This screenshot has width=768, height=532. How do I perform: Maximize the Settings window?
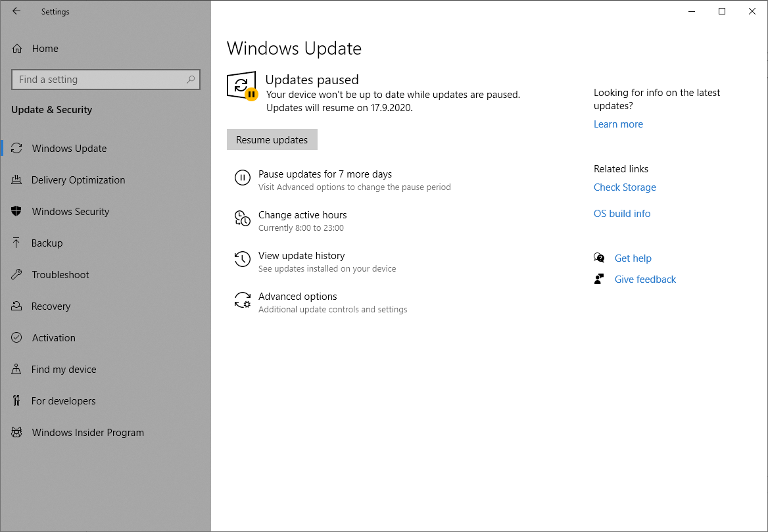pyautogui.click(x=722, y=11)
